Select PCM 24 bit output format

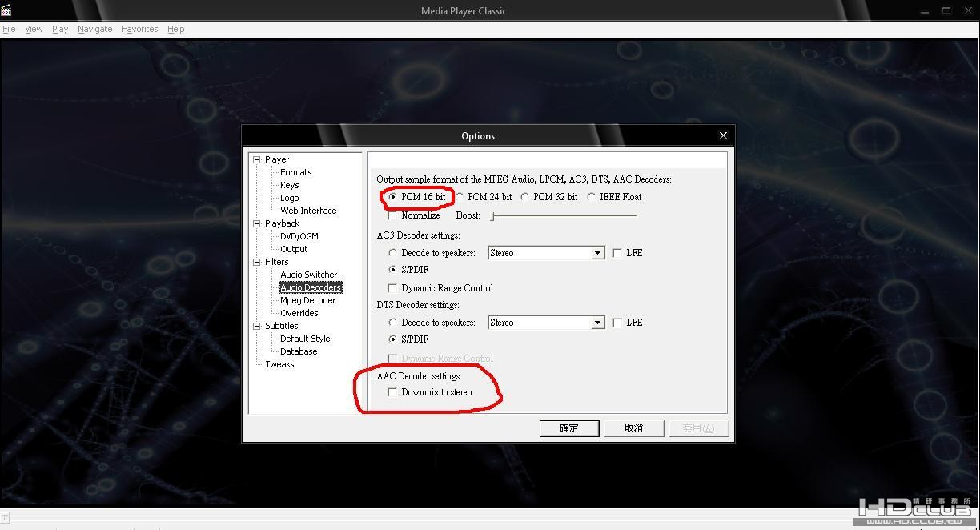pyautogui.click(x=459, y=197)
